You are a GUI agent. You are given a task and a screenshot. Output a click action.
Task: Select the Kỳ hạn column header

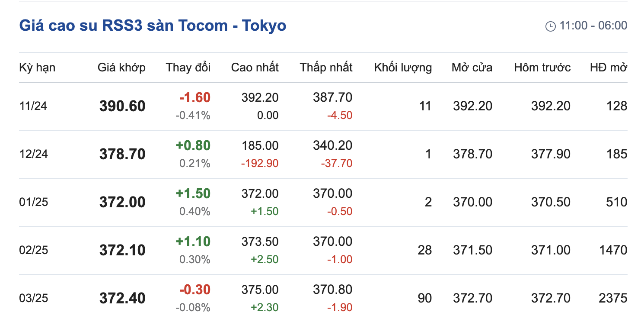[37, 68]
